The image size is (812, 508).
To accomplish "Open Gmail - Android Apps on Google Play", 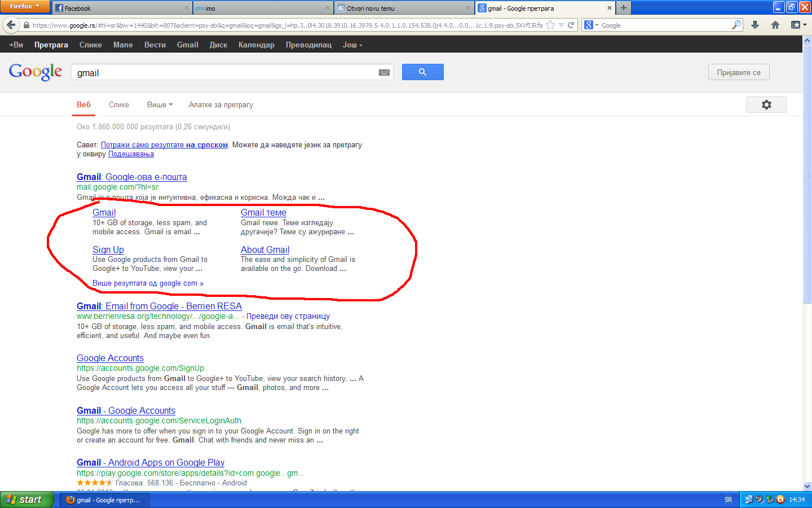I will tap(151, 462).
